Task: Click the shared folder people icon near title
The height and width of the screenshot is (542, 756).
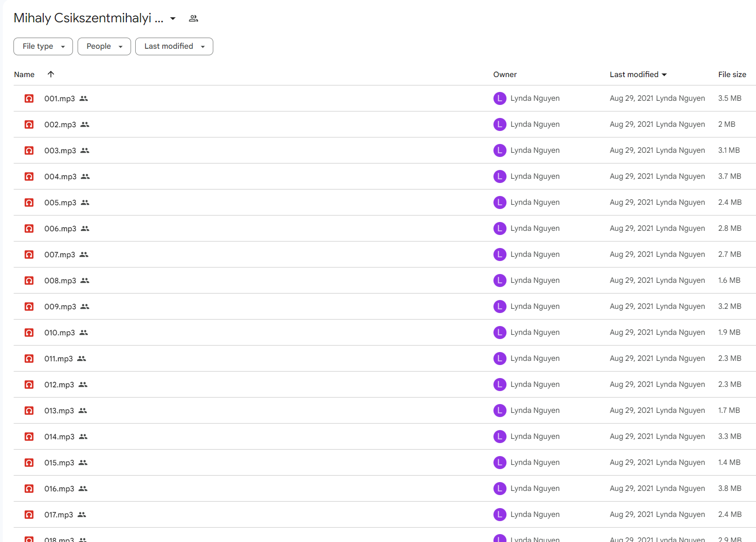Action: [194, 19]
